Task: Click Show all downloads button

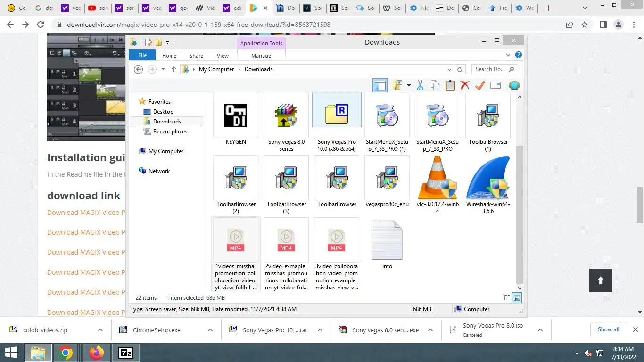Action: (x=608, y=329)
